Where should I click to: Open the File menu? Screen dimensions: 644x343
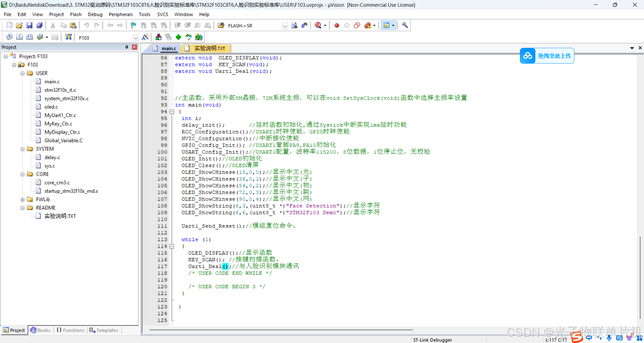click(x=7, y=14)
